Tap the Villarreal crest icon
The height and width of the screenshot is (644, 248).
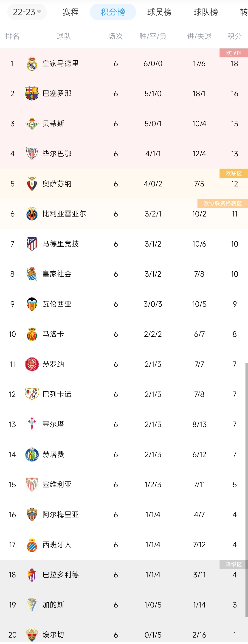click(32, 214)
